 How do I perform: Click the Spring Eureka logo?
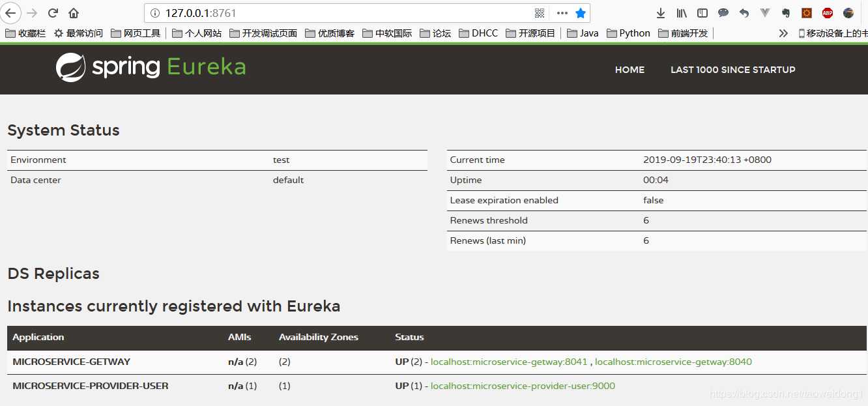click(151, 67)
